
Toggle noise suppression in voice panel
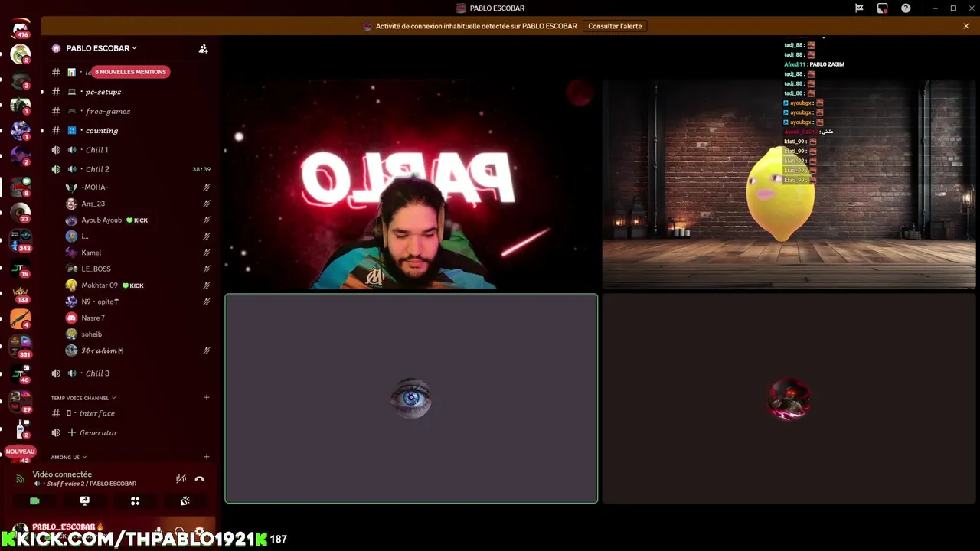[181, 479]
